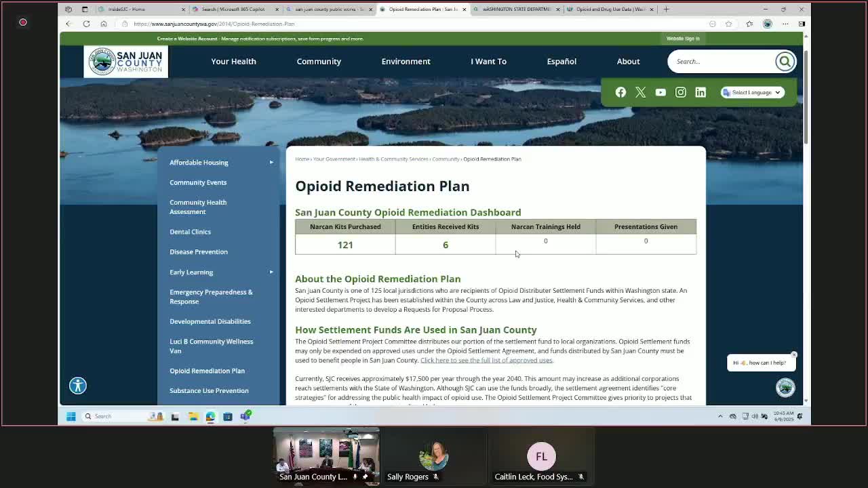
Task: Click the Website Sign In link
Action: 683,39
